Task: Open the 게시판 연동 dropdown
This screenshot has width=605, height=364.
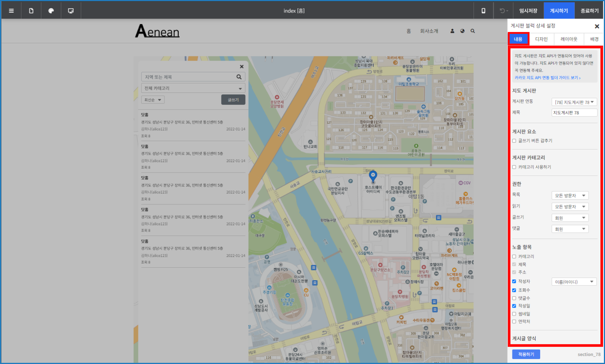Action: point(574,102)
